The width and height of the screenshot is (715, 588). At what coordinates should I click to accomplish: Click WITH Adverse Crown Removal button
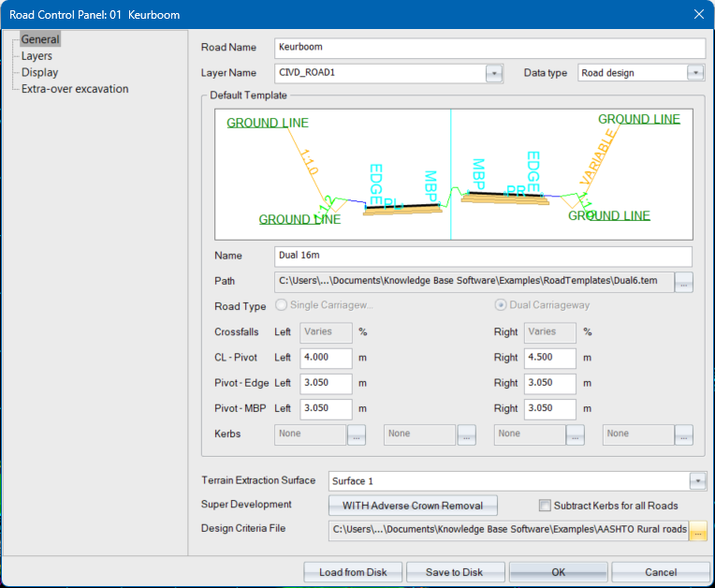click(413, 506)
